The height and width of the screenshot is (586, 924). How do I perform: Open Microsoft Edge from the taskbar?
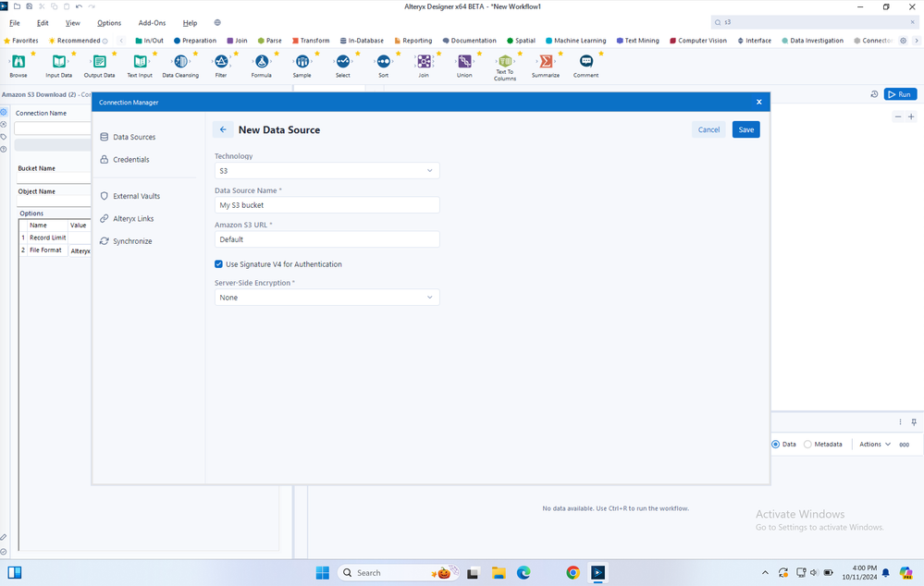[524, 572]
